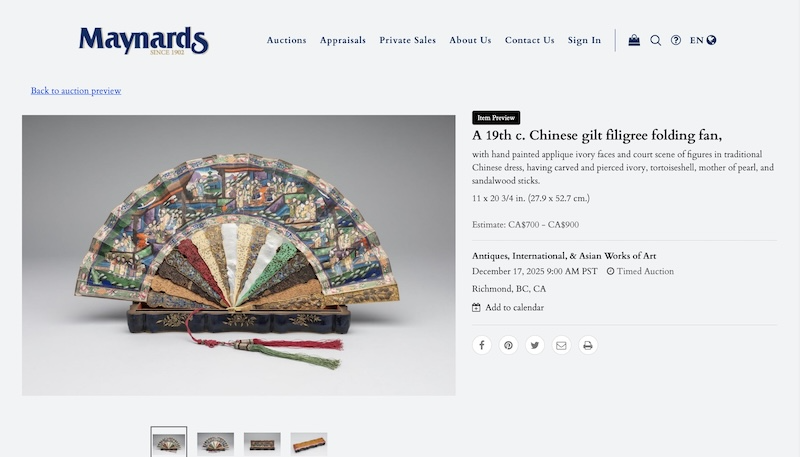Select the second fan thumbnail

click(x=215, y=443)
